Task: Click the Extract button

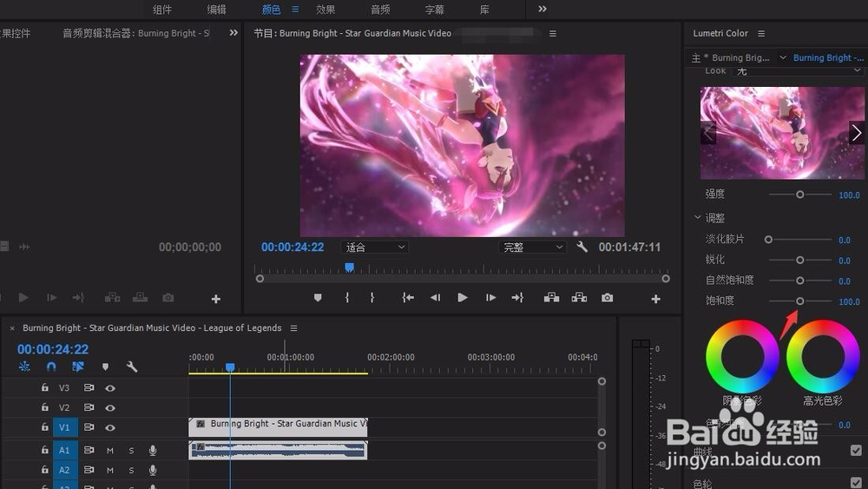Action: [x=579, y=298]
